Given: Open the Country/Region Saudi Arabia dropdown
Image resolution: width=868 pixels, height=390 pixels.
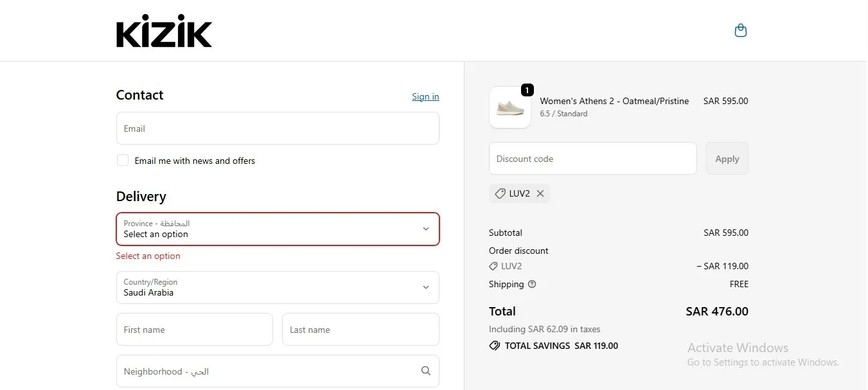Looking at the screenshot, I should tap(278, 287).
